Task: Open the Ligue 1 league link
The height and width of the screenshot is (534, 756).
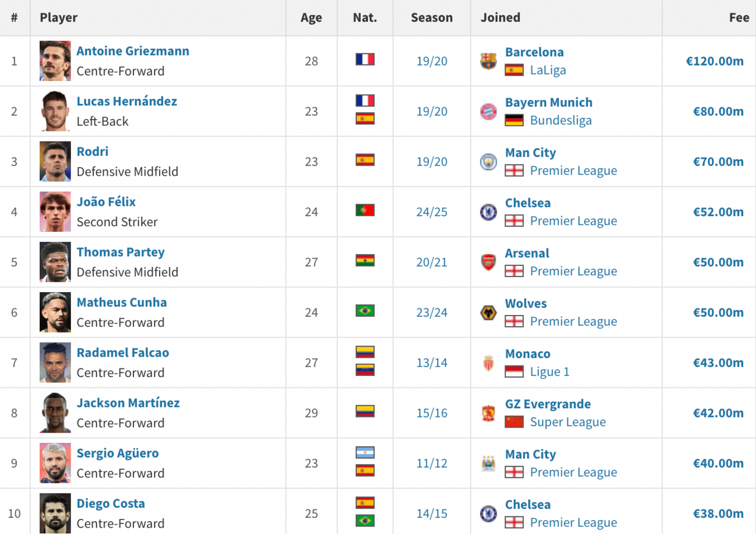Action: pyautogui.click(x=549, y=372)
